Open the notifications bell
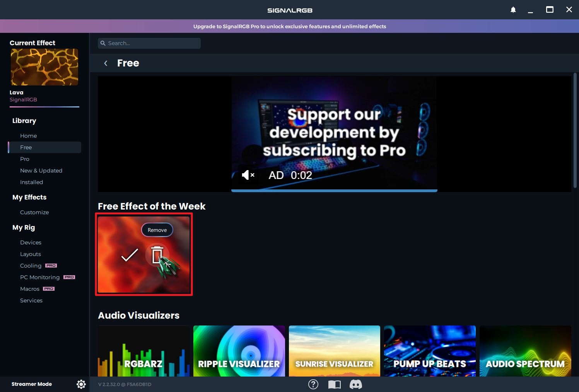The height and width of the screenshot is (392, 579). (513, 10)
